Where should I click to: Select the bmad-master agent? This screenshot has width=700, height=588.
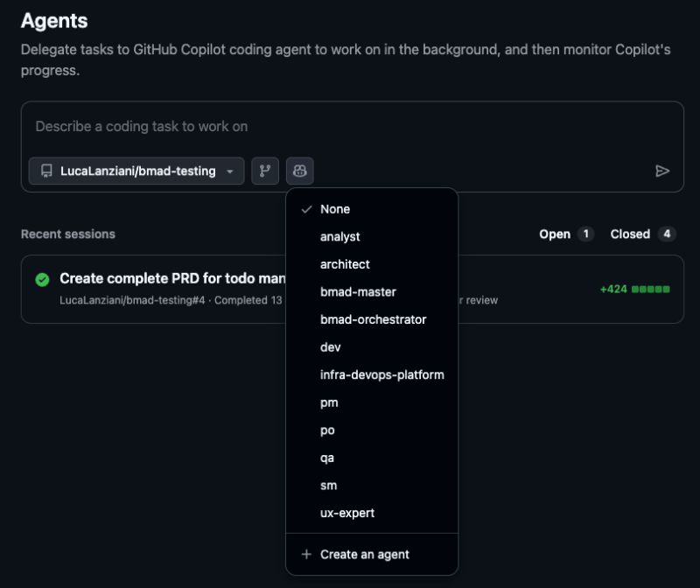[358, 292]
